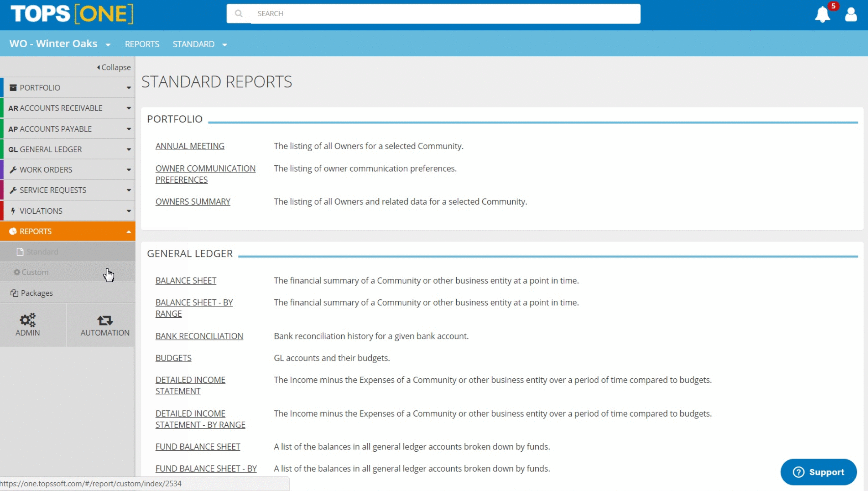Screen dimensions: 868x491
Task: Click the search magnifier icon
Action: 238,14
